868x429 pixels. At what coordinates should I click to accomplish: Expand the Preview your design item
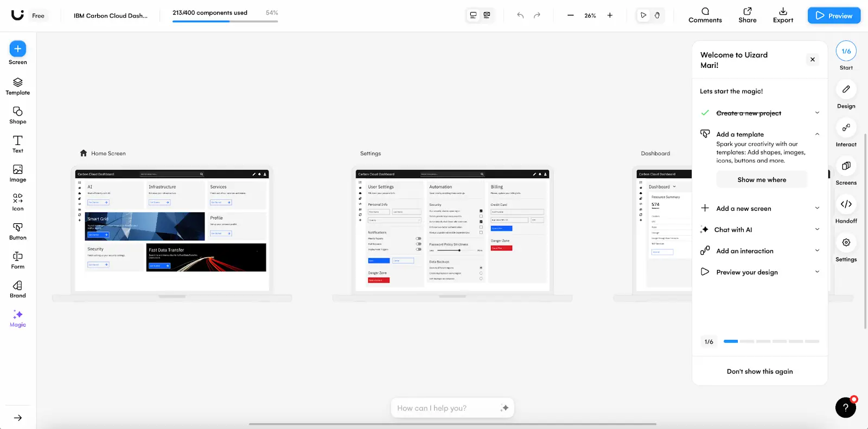tap(817, 272)
